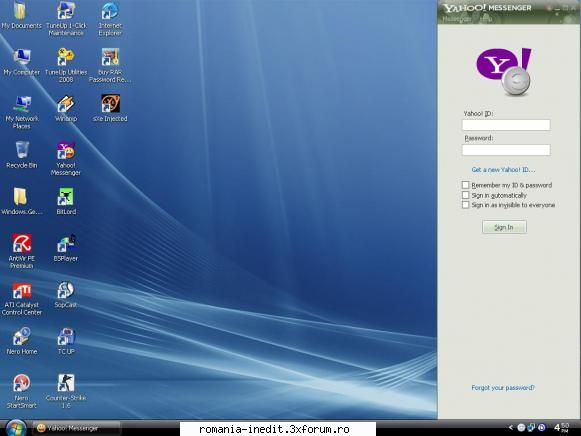Click the Windows Start orb
The height and width of the screenshot is (436, 581).
tap(16, 428)
